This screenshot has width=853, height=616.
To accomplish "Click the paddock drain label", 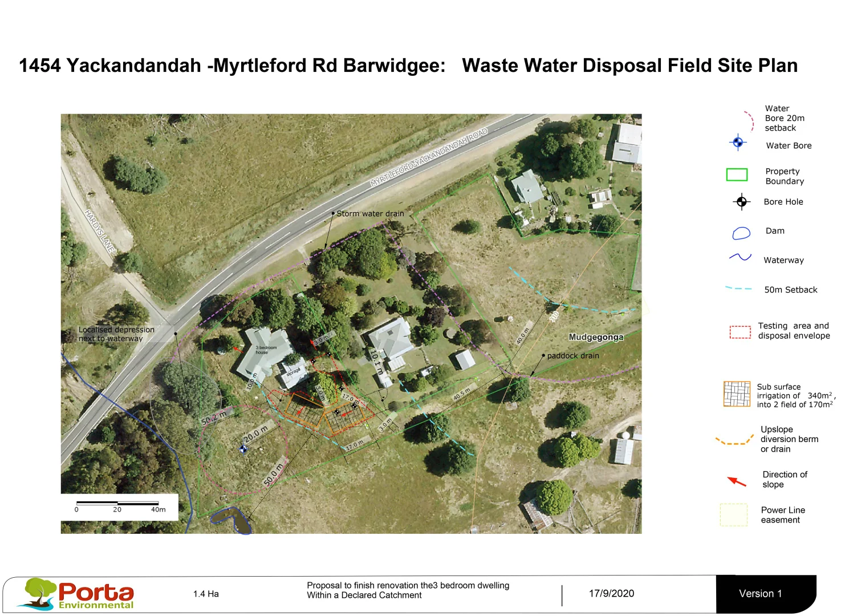I will pos(572,355).
